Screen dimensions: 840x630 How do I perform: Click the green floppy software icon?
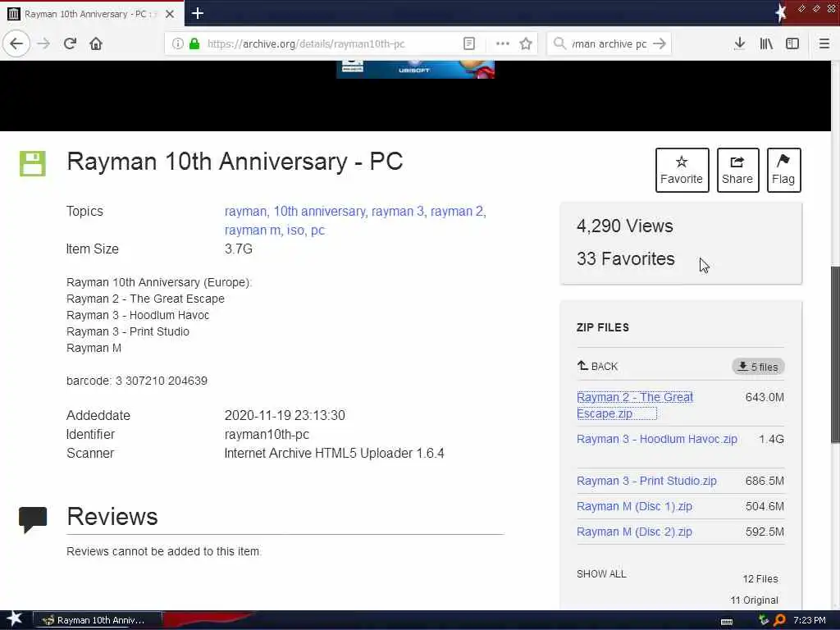point(33,163)
